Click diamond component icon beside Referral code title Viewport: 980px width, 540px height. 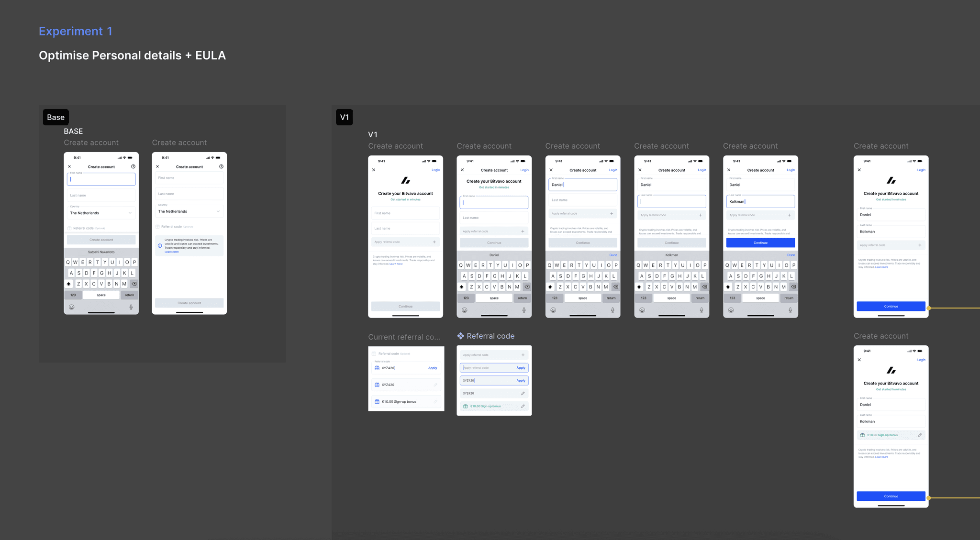coord(460,336)
